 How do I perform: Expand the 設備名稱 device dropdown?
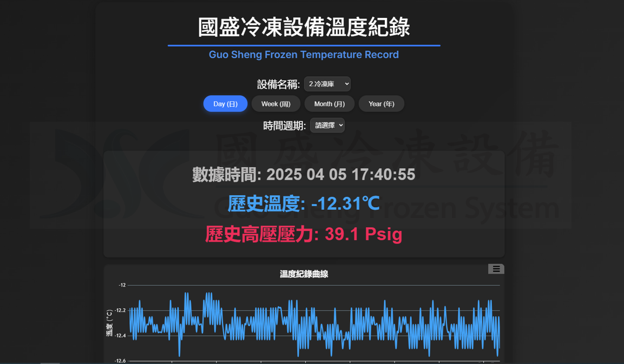point(327,84)
